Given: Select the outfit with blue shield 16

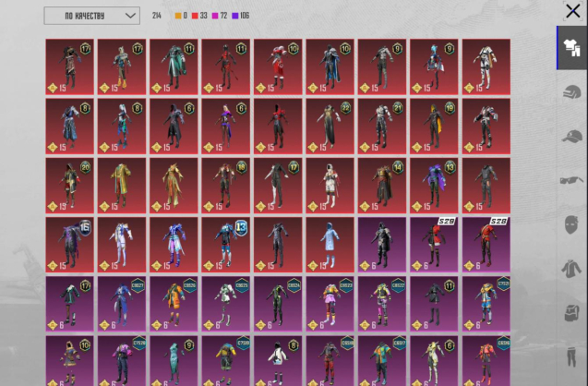Looking at the screenshot, I should tap(70, 245).
